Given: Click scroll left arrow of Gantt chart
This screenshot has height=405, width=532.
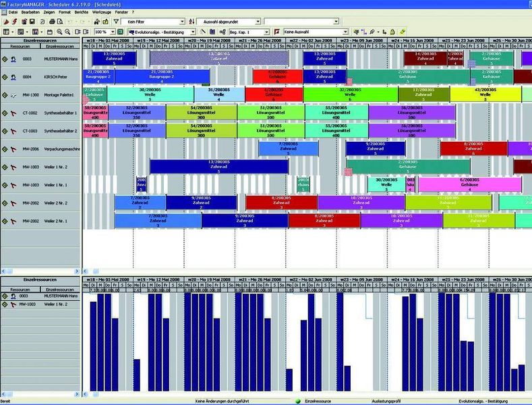Looking at the screenshot, I should pyautogui.click(x=86, y=271).
